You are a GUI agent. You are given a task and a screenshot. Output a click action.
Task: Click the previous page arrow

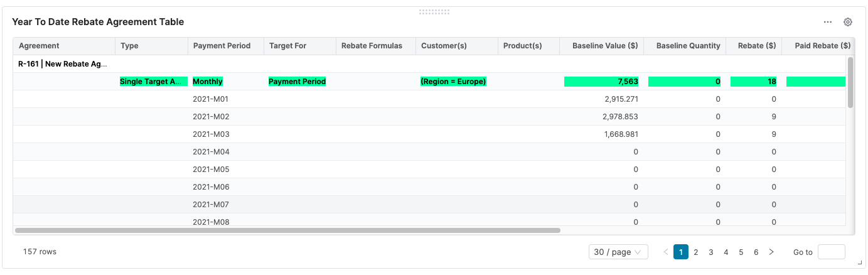coord(666,252)
